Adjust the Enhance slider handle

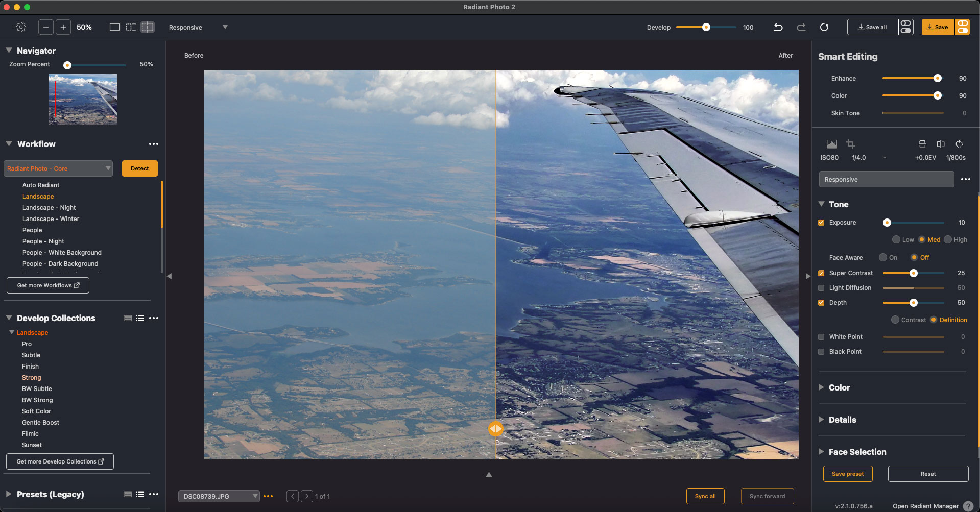coord(938,79)
